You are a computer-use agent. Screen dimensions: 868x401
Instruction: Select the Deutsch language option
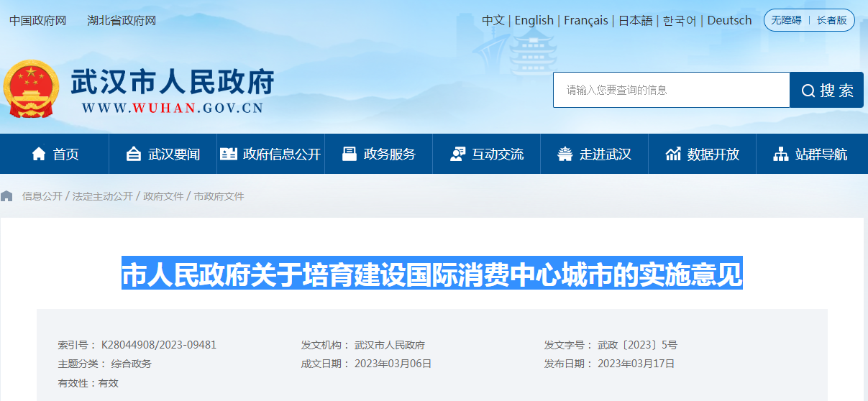(x=729, y=20)
